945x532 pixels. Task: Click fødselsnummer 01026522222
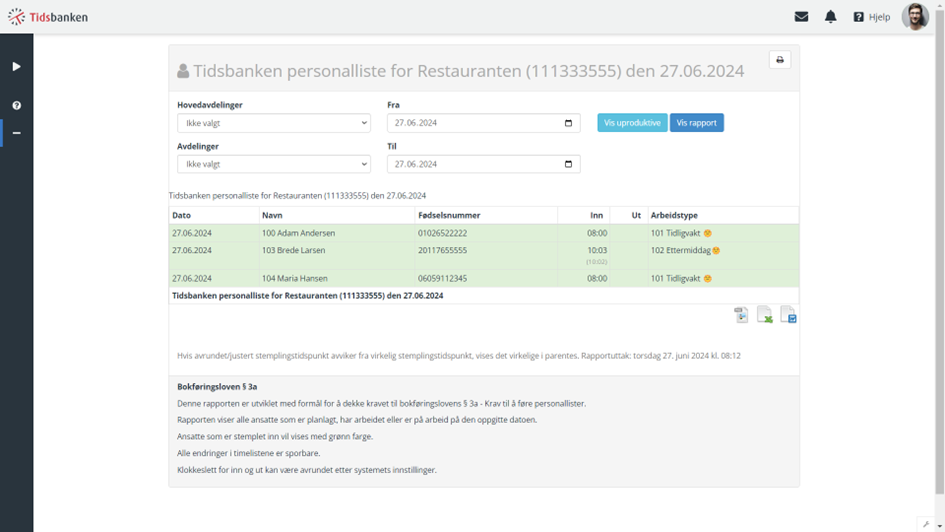442,233
